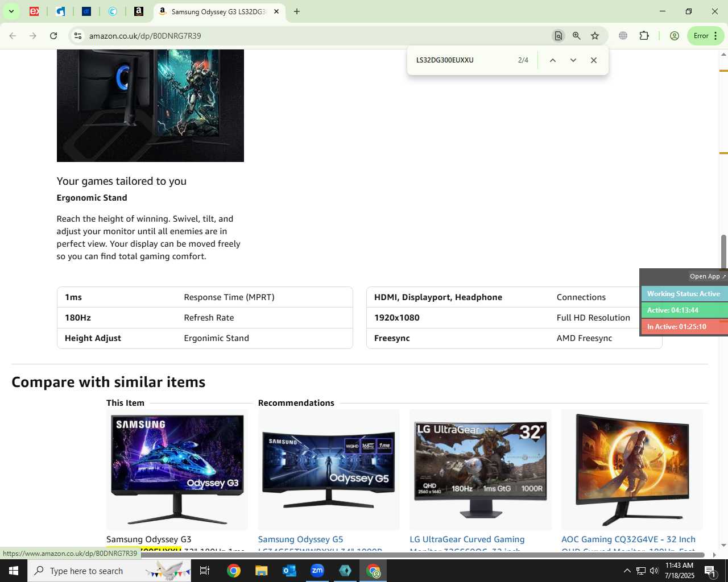The height and width of the screenshot is (582, 728).
Task: Close the Samsung Odyssey G3 tab
Action: click(x=276, y=11)
